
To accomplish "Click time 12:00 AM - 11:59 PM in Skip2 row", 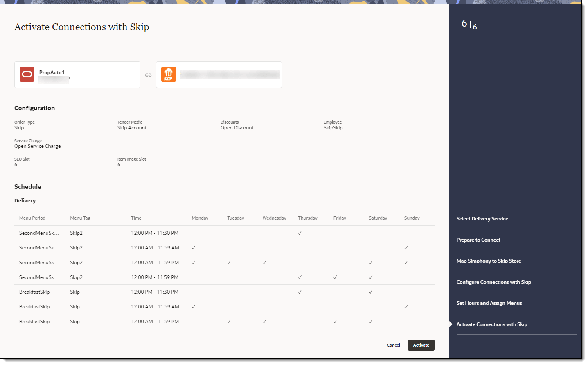I will [155, 263].
